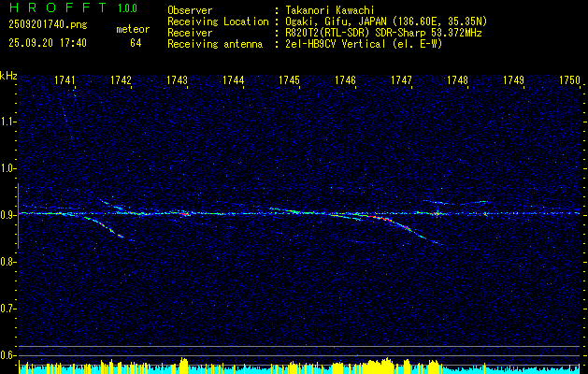The height and width of the screenshot is (374, 588).
Task: Click the bright echo burst at 1743
Action: pos(184,213)
